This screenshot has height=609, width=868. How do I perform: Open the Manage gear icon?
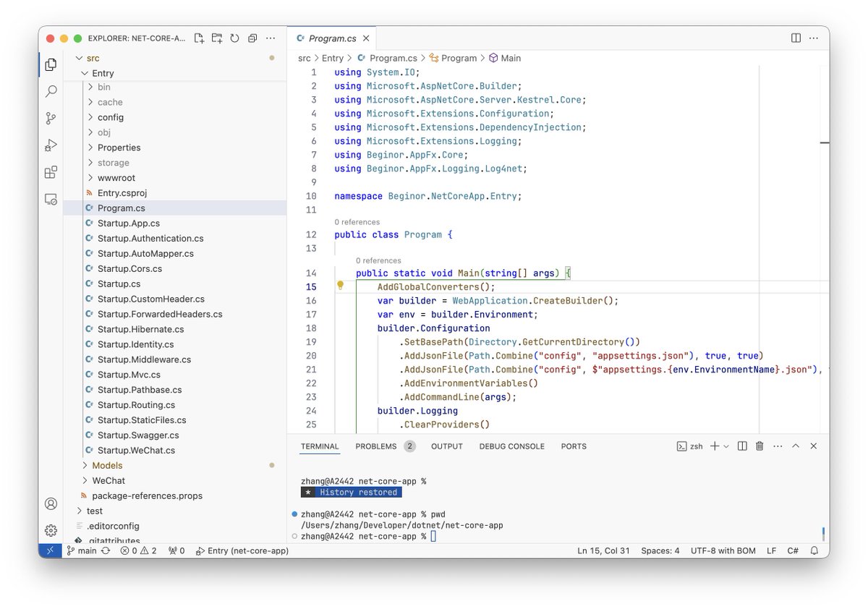(51, 530)
